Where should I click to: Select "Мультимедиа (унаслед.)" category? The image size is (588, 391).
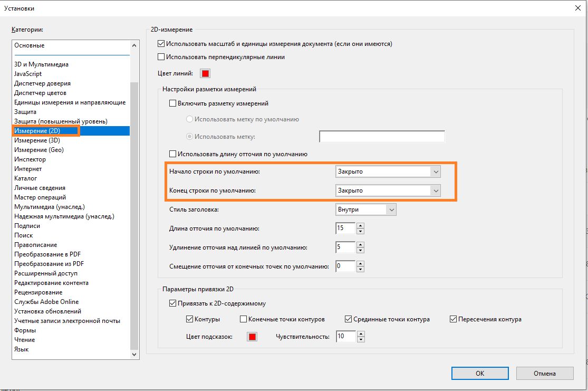click(50, 207)
